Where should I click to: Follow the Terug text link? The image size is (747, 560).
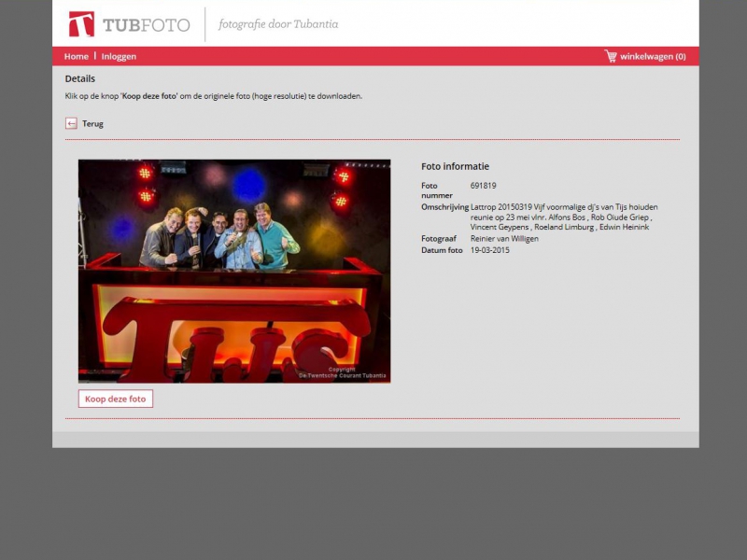92,123
